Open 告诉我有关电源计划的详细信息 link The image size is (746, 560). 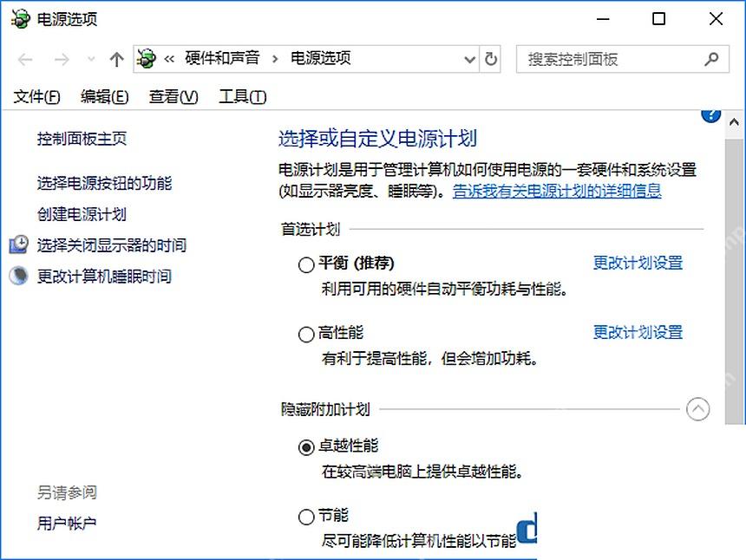pyautogui.click(x=557, y=191)
